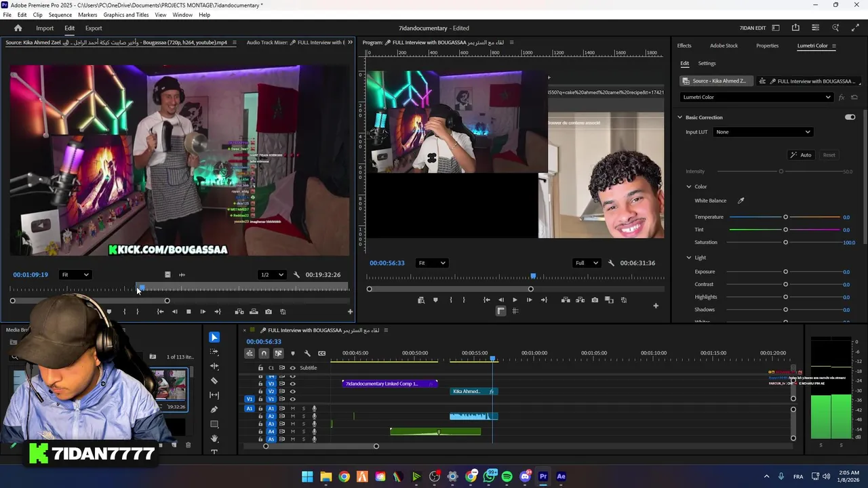Select the Ripple Edit tool
868x488 pixels.
click(x=214, y=366)
